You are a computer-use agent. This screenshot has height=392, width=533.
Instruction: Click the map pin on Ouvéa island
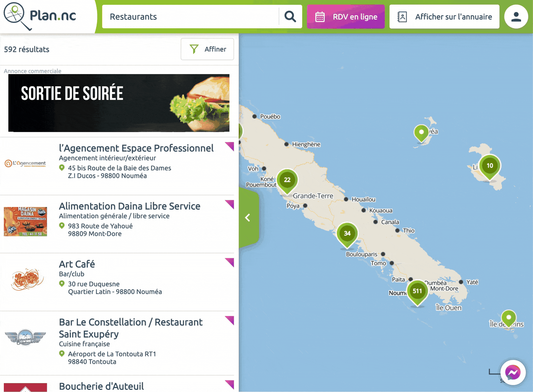pos(421,133)
